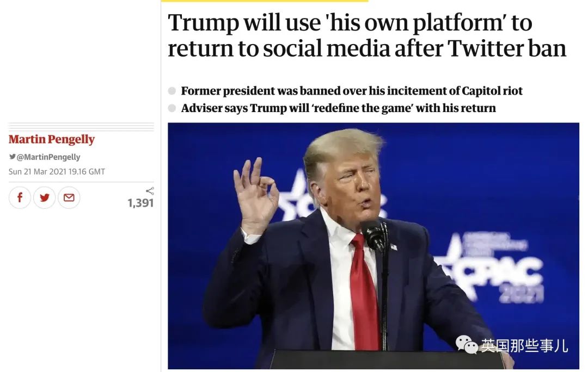Click the grey bullet before 'Adviser says'
The height and width of the screenshot is (372, 588).
(172, 108)
